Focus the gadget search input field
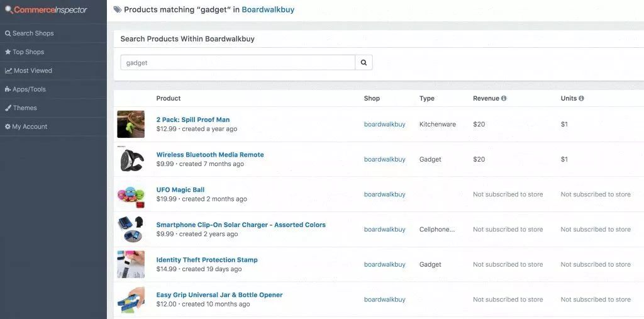Image resolution: width=644 pixels, height=319 pixels. click(237, 63)
